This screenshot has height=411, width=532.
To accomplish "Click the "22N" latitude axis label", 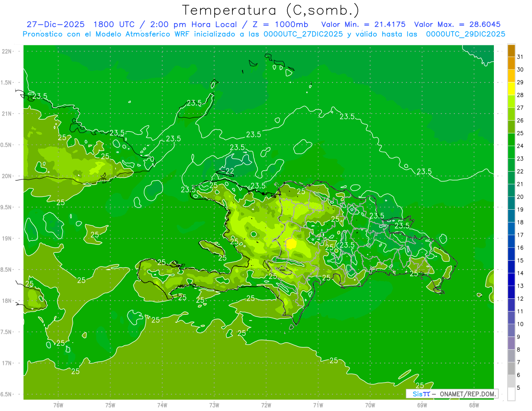I will pos(7,51).
